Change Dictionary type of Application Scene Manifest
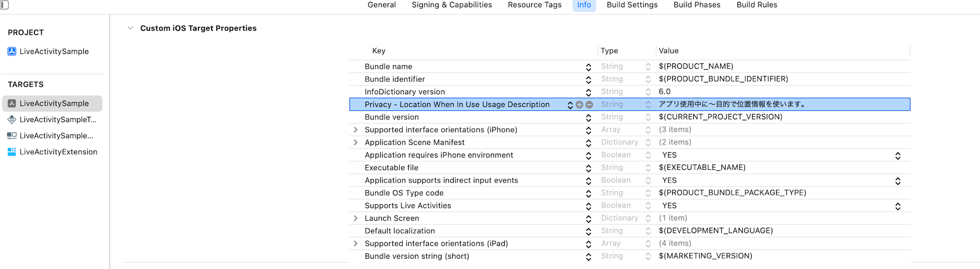The height and width of the screenshot is (269, 980). pos(648,142)
